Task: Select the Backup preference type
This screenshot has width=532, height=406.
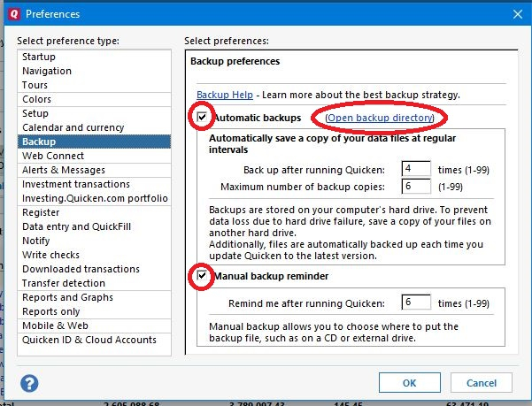Action: (95, 142)
